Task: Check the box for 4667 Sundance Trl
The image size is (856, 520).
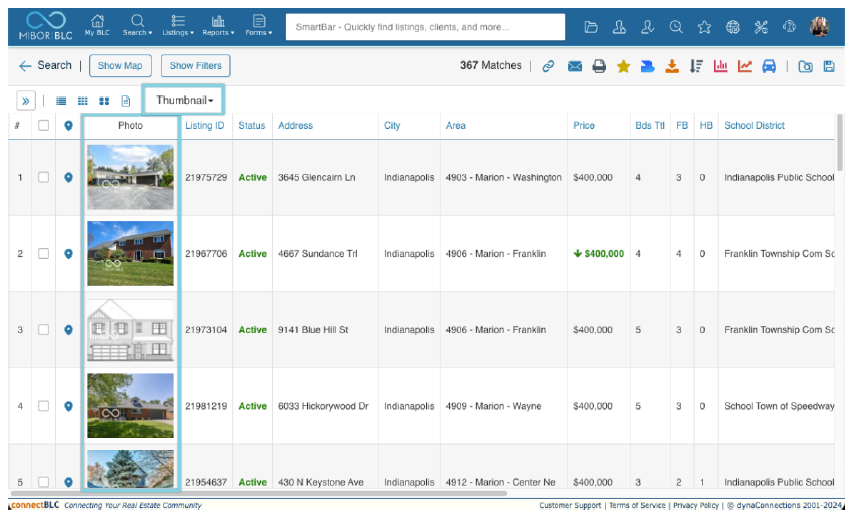Action: [x=43, y=254]
